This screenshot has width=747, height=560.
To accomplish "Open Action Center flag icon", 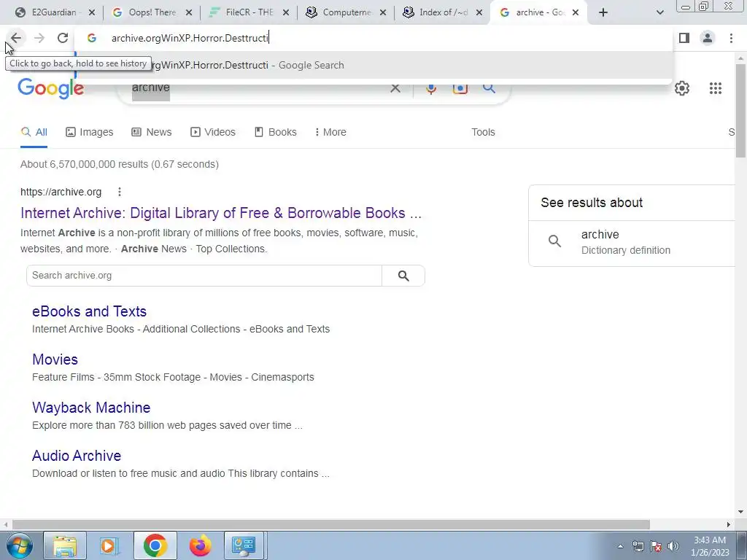I will pos(656,546).
